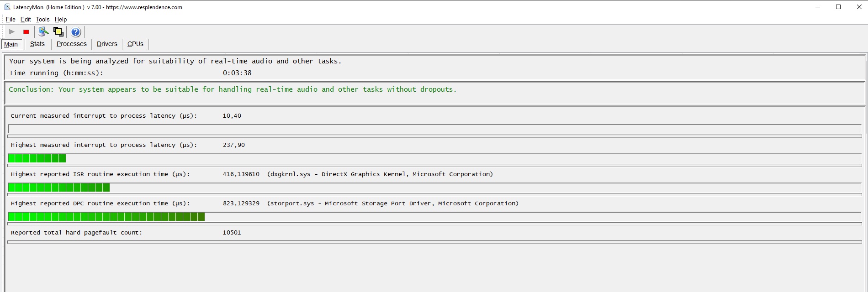
Task: View the CPUs tab
Action: point(135,44)
